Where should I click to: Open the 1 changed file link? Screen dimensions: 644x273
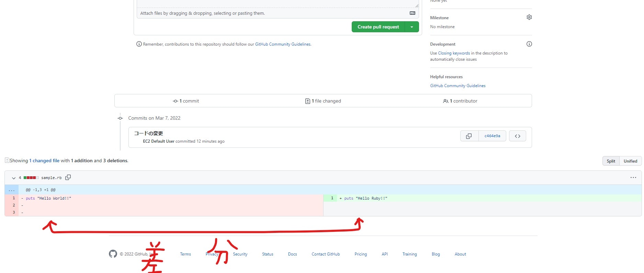click(44, 161)
